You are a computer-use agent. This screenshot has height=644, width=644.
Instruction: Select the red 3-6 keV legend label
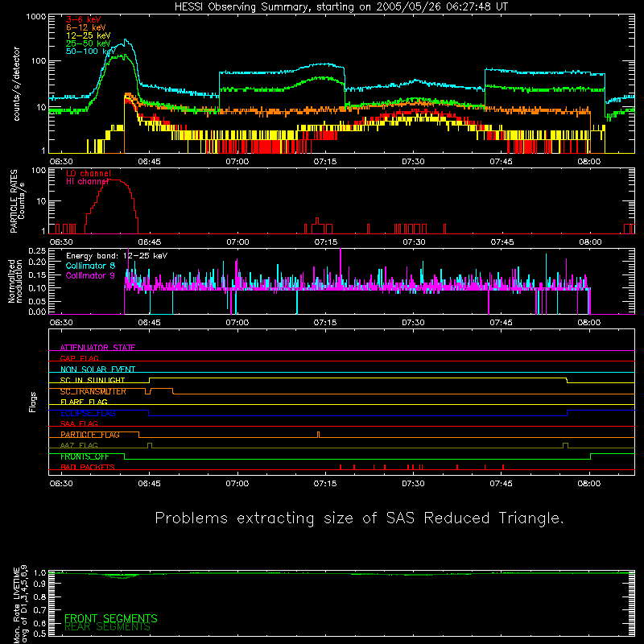(83, 19)
